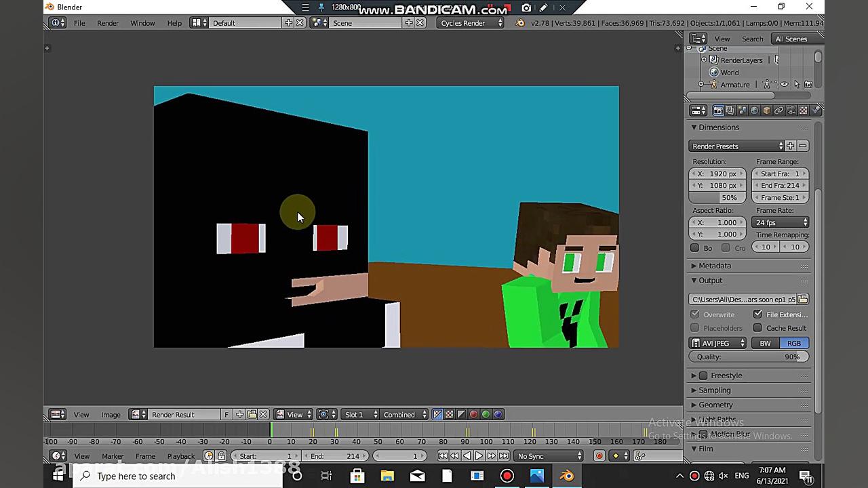This screenshot has height=488, width=868.
Task: Collapse the Output panel
Action: (707, 281)
